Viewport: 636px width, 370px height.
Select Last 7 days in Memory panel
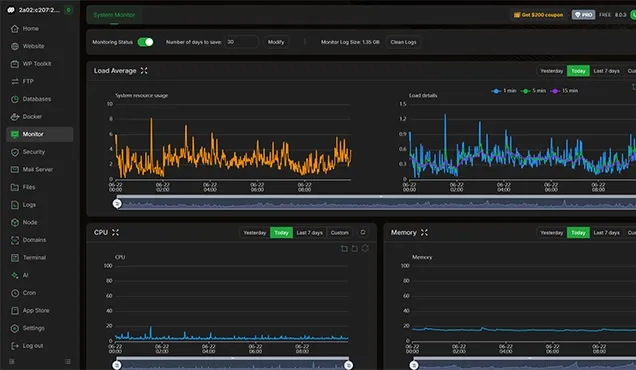coord(606,233)
